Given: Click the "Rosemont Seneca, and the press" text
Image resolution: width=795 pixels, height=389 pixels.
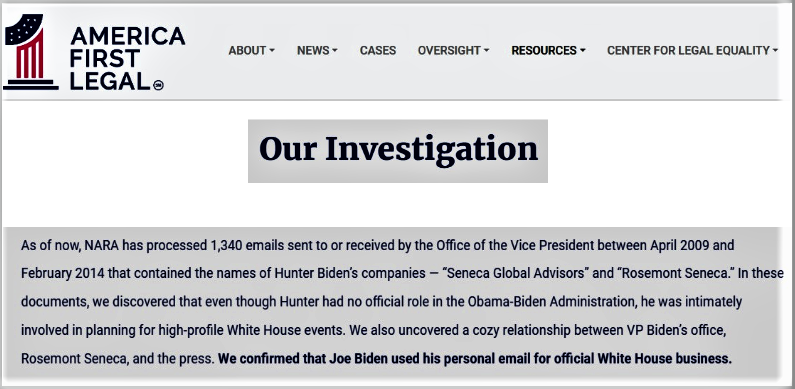Looking at the screenshot, I should [118, 359].
